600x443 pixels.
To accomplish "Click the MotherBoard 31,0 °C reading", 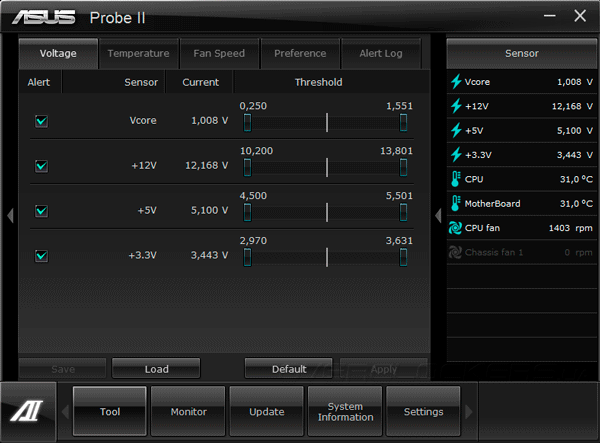I will [576, 204].
